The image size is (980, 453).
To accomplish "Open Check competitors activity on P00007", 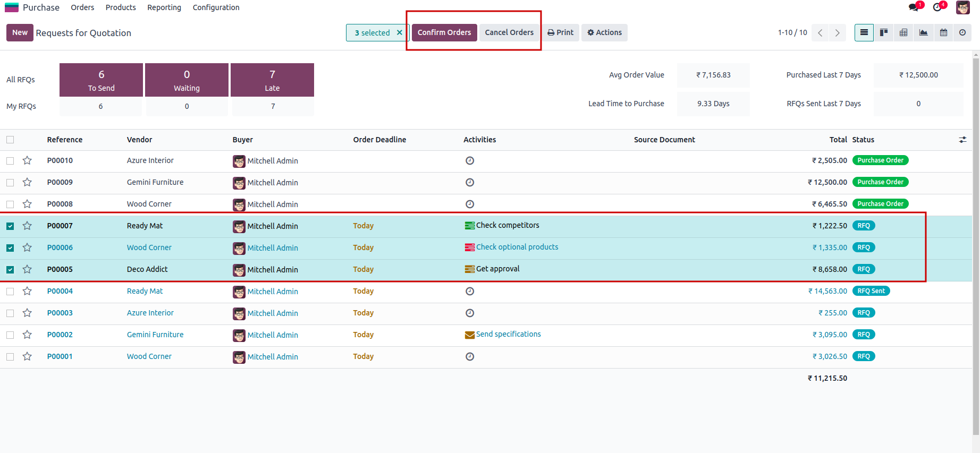I will point(502,225).
